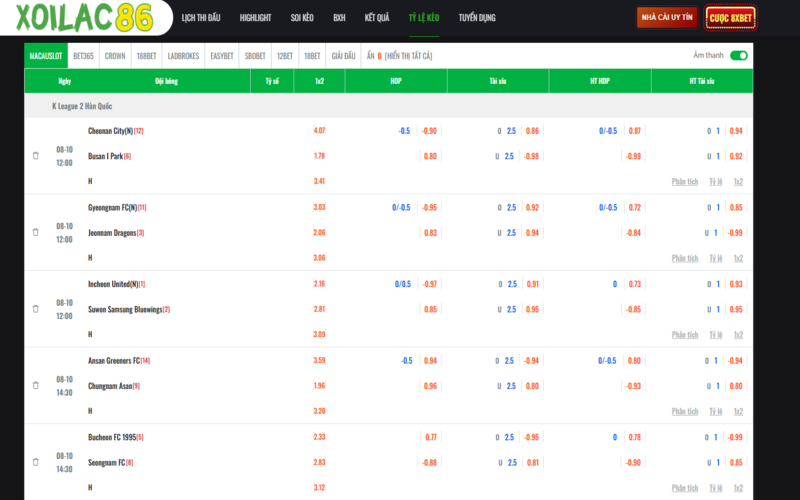Open the SBOBET odds tab
The height and width of the screenshot is (500, 800).
(255, 56)
